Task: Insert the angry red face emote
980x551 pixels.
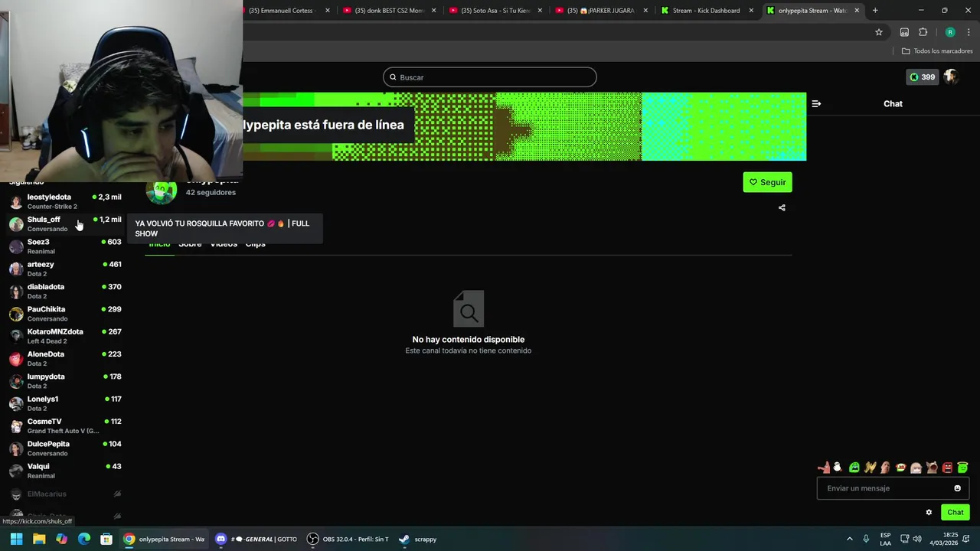Action: [948, 468]
